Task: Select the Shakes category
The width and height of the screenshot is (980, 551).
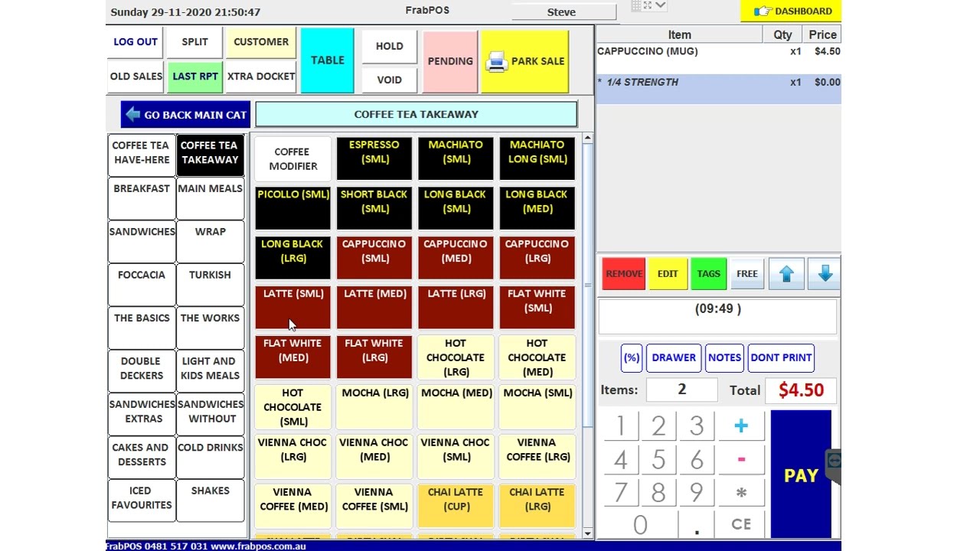Action: point(210,500)
